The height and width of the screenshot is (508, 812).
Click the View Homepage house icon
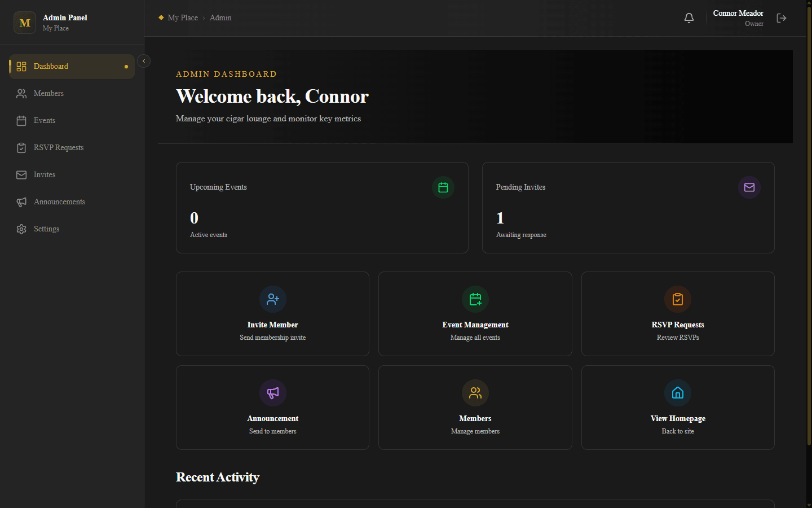coord(678,393)
